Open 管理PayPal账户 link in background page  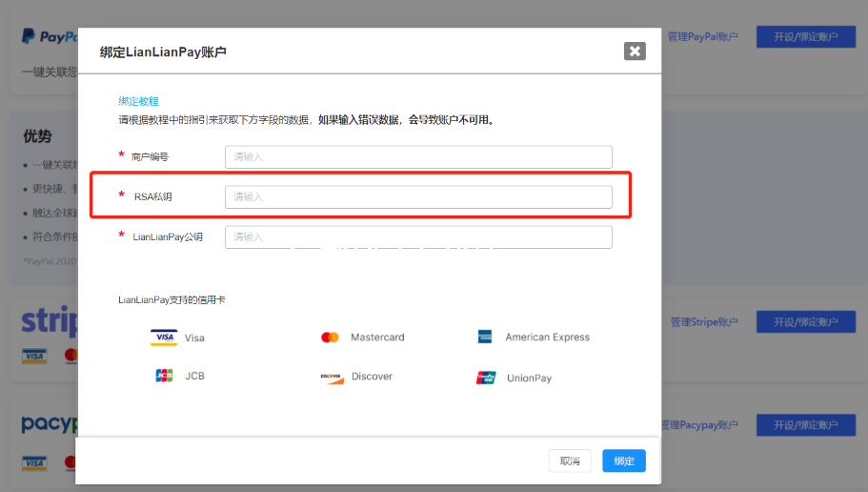(x=702, y=36)
